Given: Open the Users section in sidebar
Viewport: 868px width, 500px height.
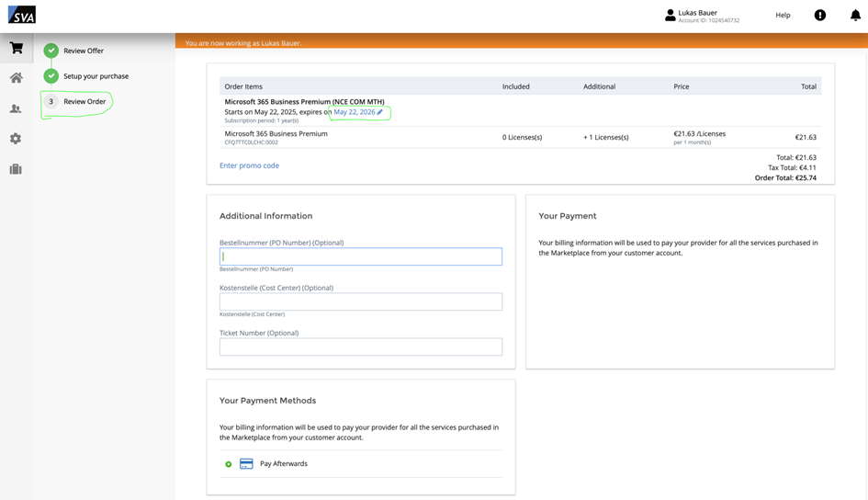Looking at the screenshot, I should (16, 108).
